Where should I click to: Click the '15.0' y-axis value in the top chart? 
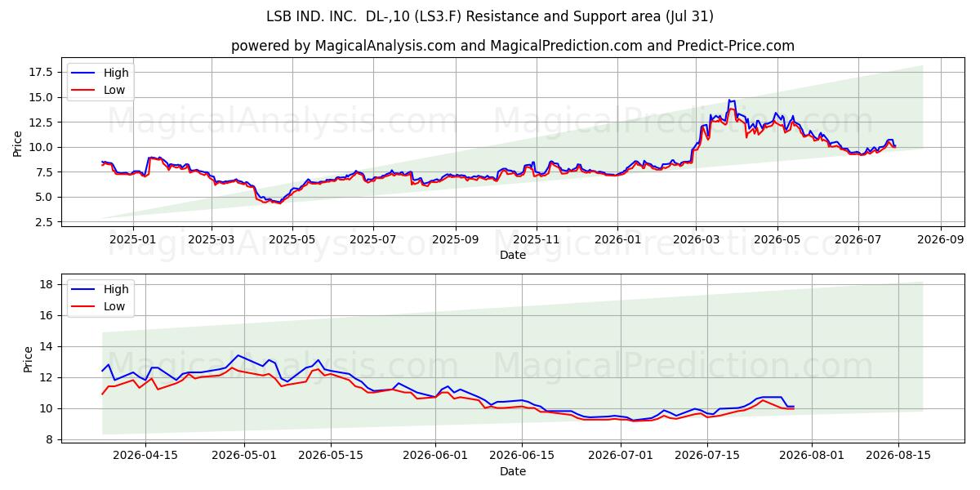[41, 97]
